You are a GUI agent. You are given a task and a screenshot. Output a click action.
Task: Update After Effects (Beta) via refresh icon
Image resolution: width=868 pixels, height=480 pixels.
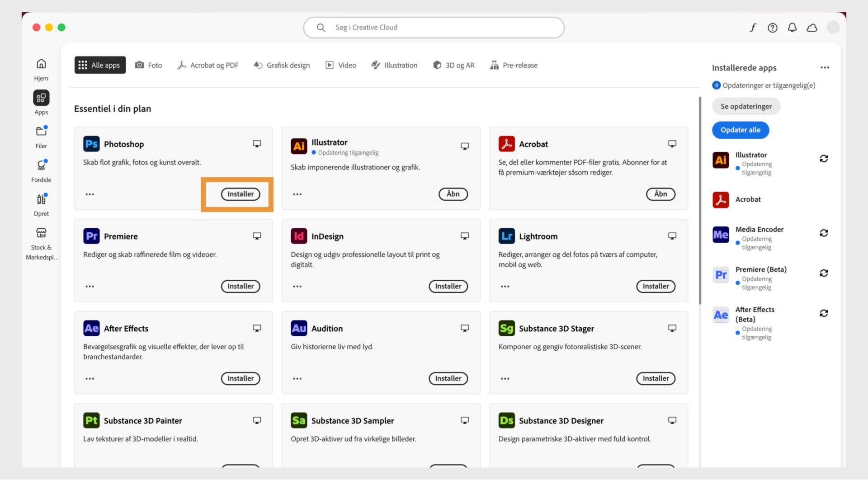[824, 313]
